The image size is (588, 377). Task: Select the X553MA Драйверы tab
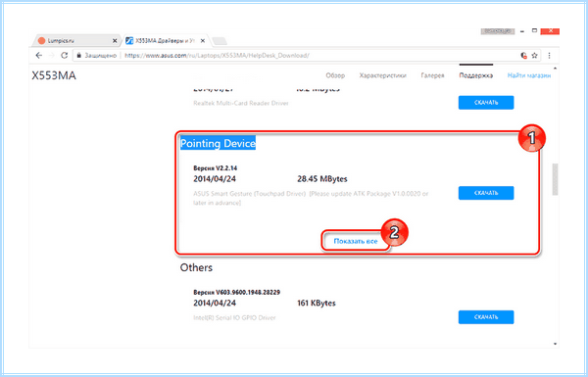click(165, 40)
